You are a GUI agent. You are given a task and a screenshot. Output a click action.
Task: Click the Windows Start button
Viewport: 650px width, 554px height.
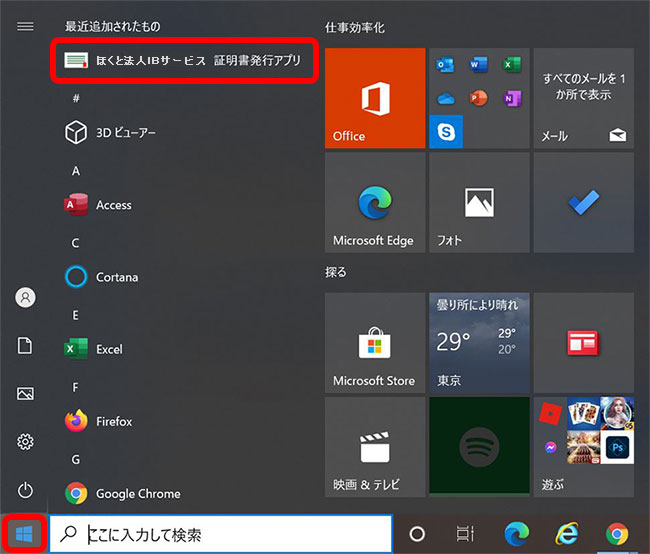22,533
